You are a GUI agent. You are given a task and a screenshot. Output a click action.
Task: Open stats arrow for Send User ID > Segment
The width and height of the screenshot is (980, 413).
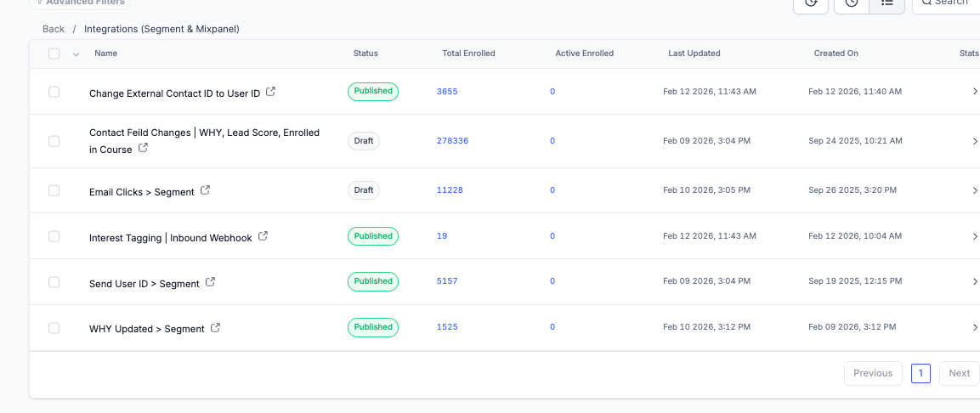[x=975, y=282]
